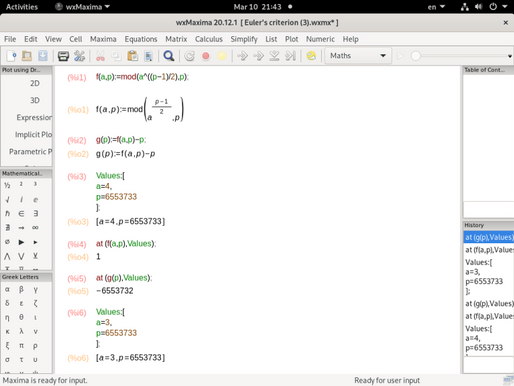The image size is (514, 386).
Task: Open the Edit menu
Action: tap(31, 39)
